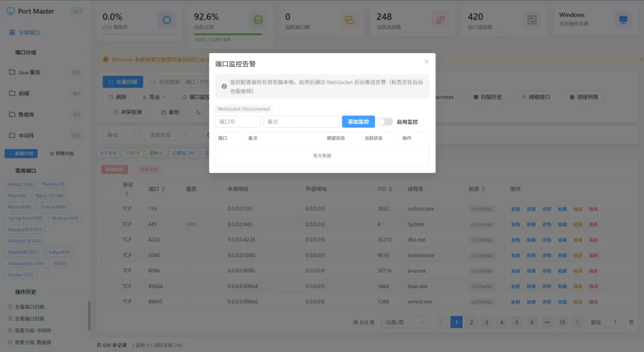This screenshot has height=352, width=644.
Task: Click the 端口号 input field
Action: pos(238,122)
